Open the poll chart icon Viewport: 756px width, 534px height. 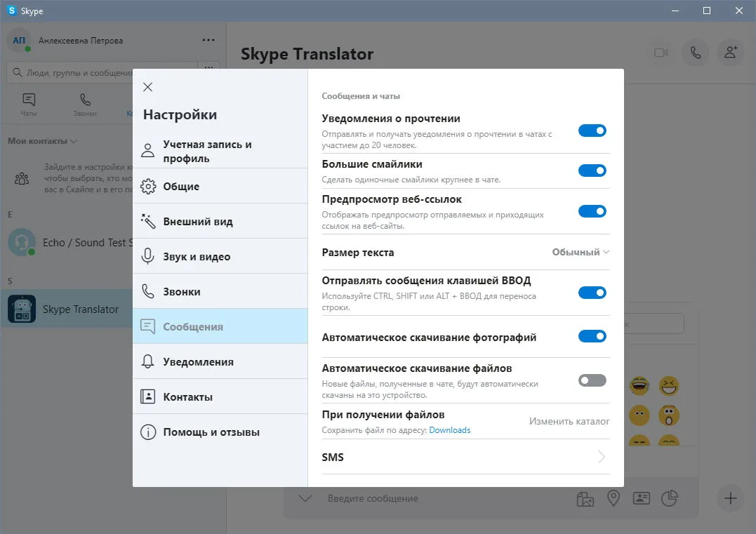(x=669, y=498)
